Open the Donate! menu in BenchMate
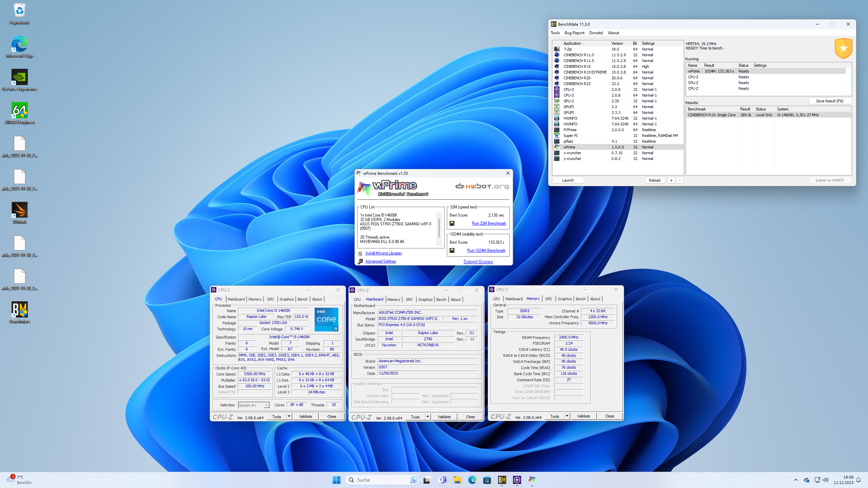This screenshot has height=488, width=868. [x=596, y=33]
